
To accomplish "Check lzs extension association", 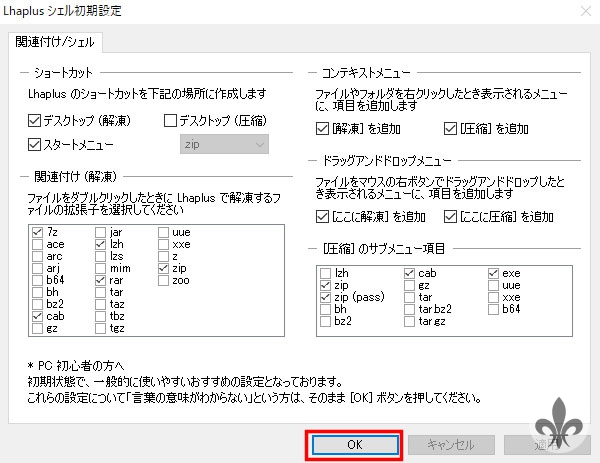I will (x=100, y=256).
